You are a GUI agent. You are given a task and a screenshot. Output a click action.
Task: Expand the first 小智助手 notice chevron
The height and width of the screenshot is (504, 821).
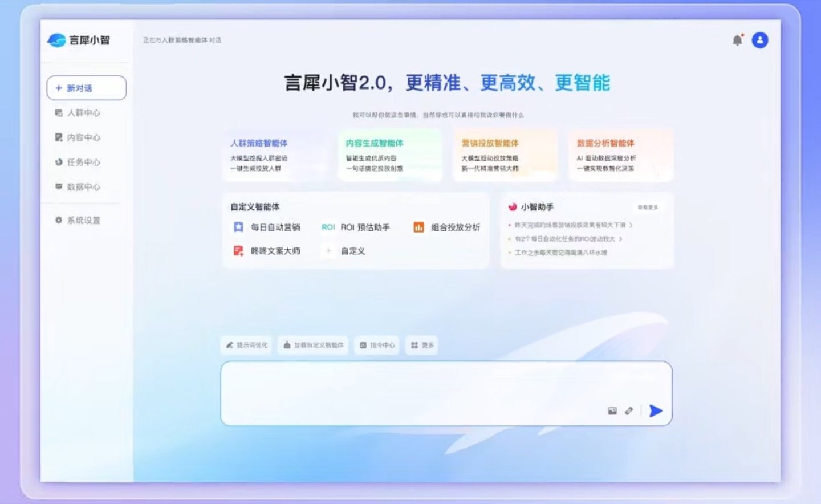pos(631,225)
